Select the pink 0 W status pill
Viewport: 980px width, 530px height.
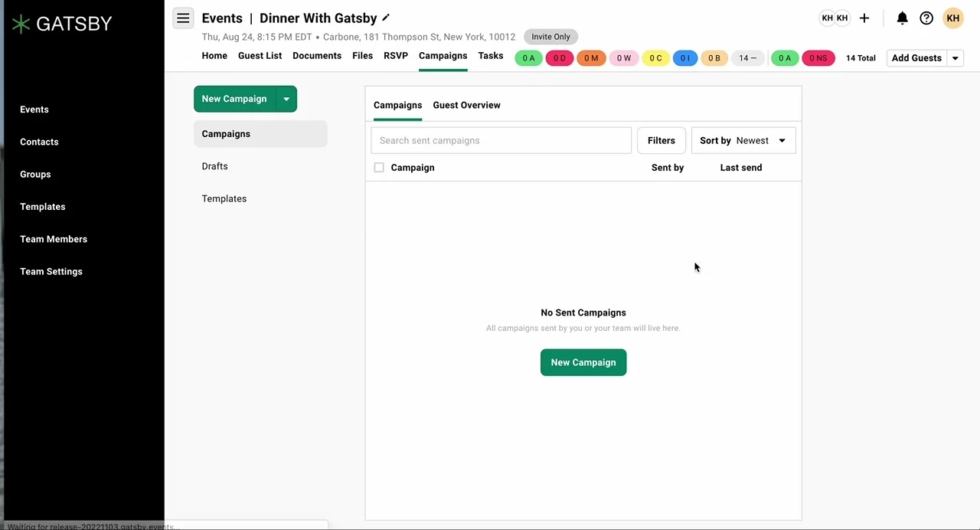click(x=624, y=58)
